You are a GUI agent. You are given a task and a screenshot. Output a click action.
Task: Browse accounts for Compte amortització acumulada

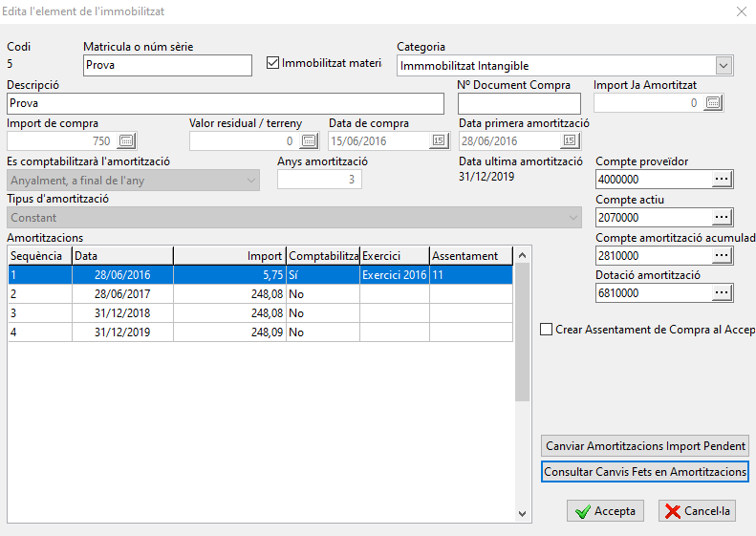pos(722,255)
